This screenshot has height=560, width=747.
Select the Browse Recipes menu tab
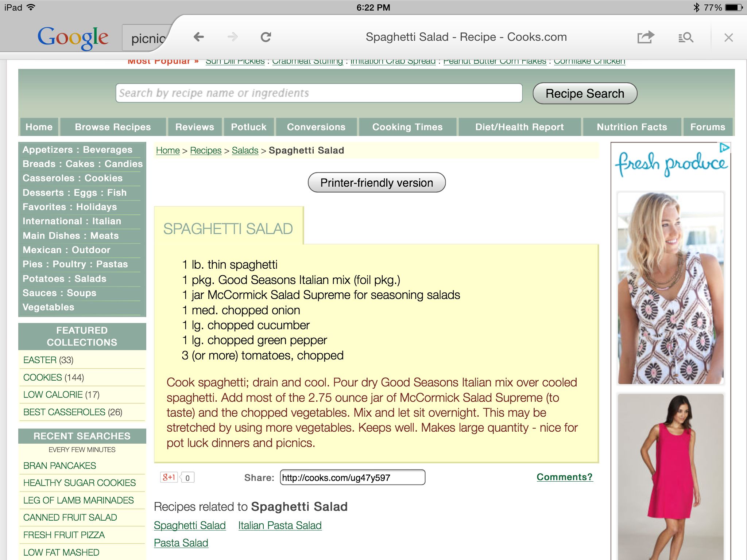click(112, 127)
